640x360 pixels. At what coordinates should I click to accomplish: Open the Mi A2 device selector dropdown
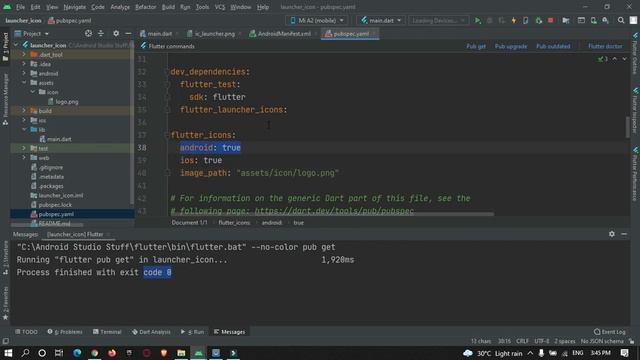click(317, 20)
